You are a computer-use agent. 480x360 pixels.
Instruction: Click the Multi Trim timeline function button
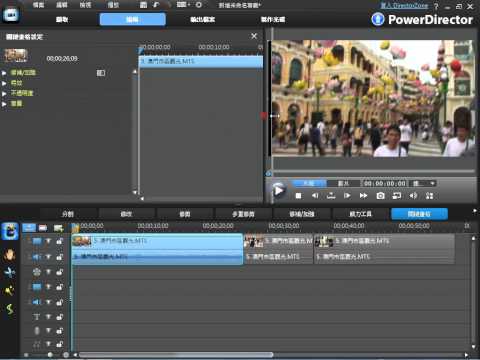(243, 214)
